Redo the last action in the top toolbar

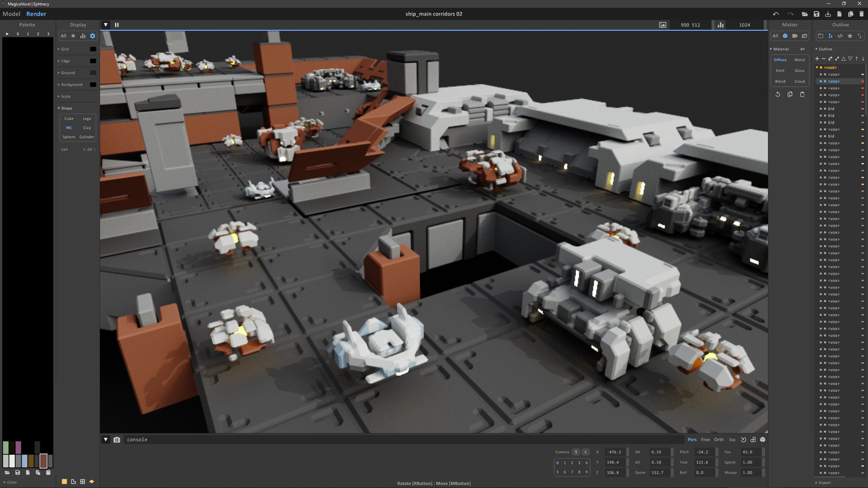click(791, 14)
